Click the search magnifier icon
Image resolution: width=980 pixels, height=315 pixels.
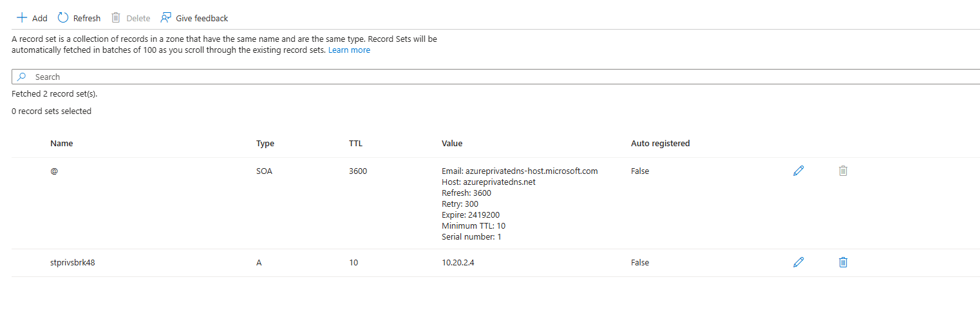22,77
